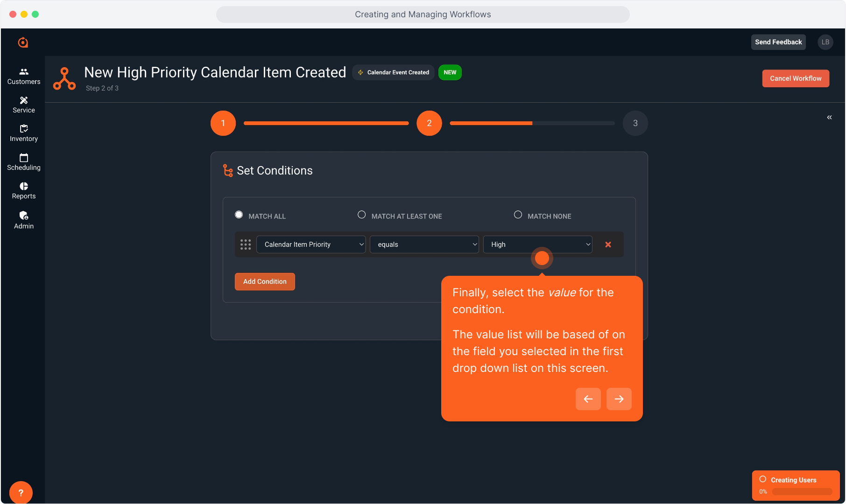The height and width of the screenshot is (504, 846).
Task: Click the workflow icon beside the title
Action: pos(64,78)
